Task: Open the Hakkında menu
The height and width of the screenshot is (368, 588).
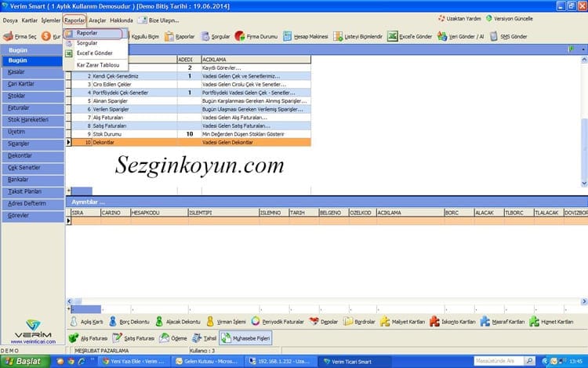Action: click(121, 20)
